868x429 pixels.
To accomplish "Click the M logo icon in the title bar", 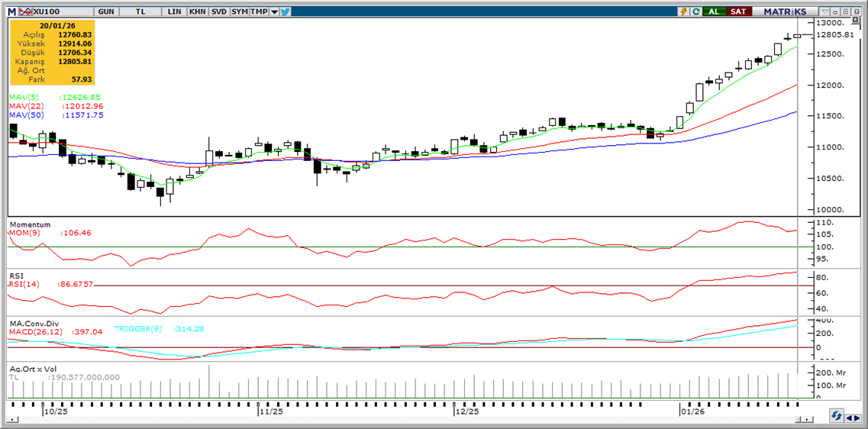I will pyautogui.click(x=11, y=11).
